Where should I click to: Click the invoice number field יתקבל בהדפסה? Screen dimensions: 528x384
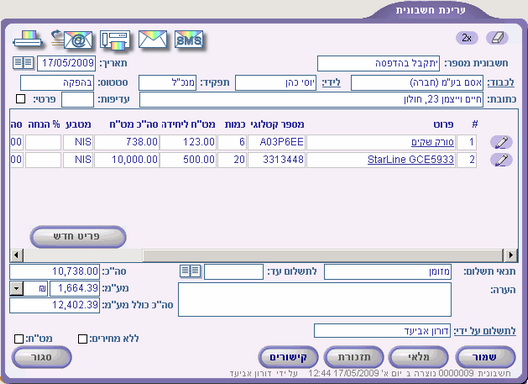click(x=378, y=63)
